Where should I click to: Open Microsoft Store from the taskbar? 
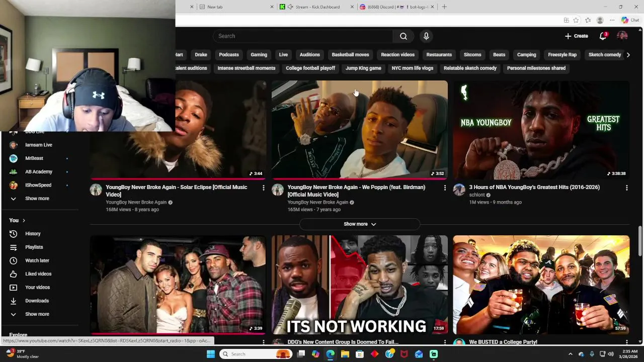point(360,354)
